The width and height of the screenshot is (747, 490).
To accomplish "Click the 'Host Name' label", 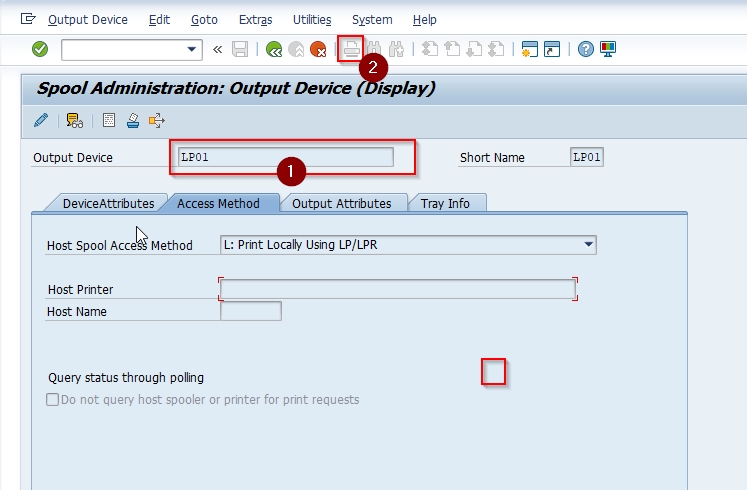I will coord(77,311).
